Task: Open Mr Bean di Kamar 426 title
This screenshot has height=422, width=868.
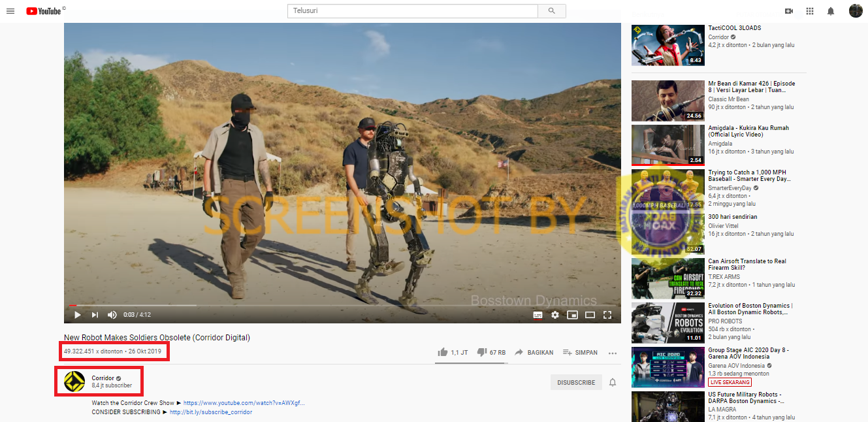Action: coord(752,87)
